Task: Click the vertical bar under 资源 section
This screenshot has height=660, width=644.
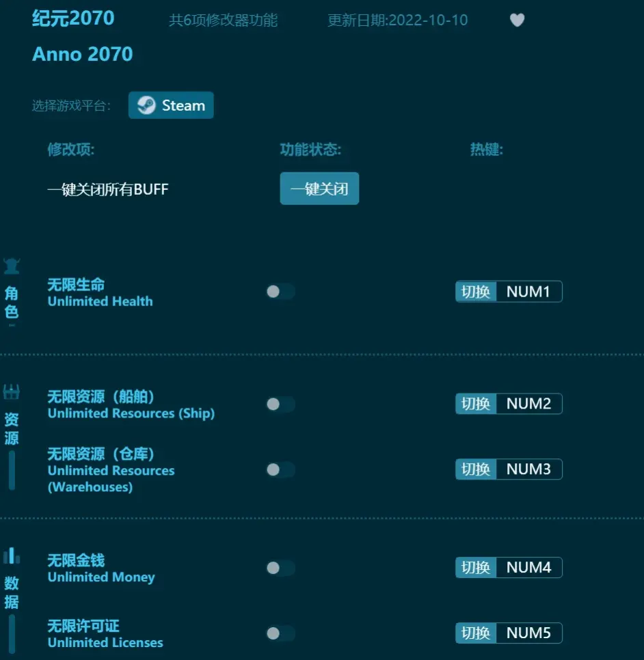Action: coord(12,470)
